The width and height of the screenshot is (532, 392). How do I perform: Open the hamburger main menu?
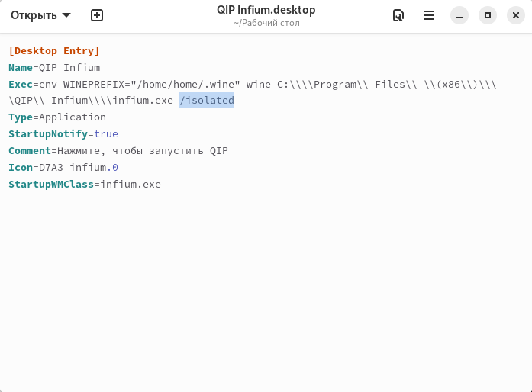click(429, 15)
